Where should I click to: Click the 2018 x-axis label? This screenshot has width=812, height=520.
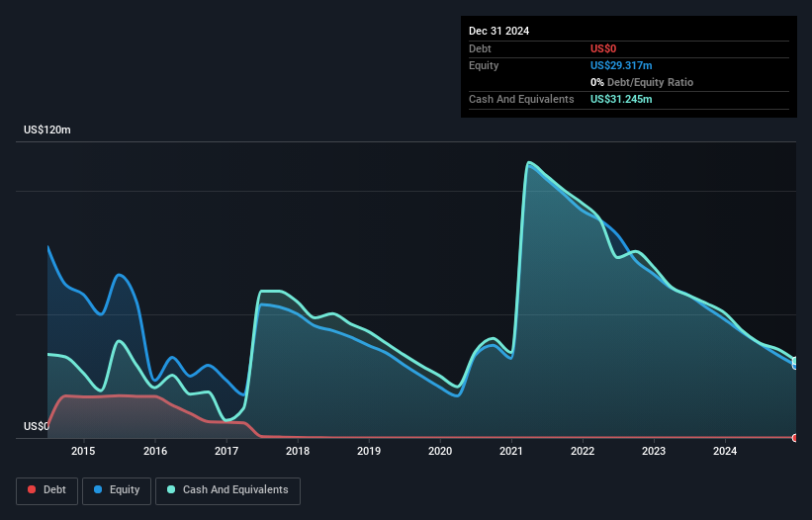[x=298, y=451]
